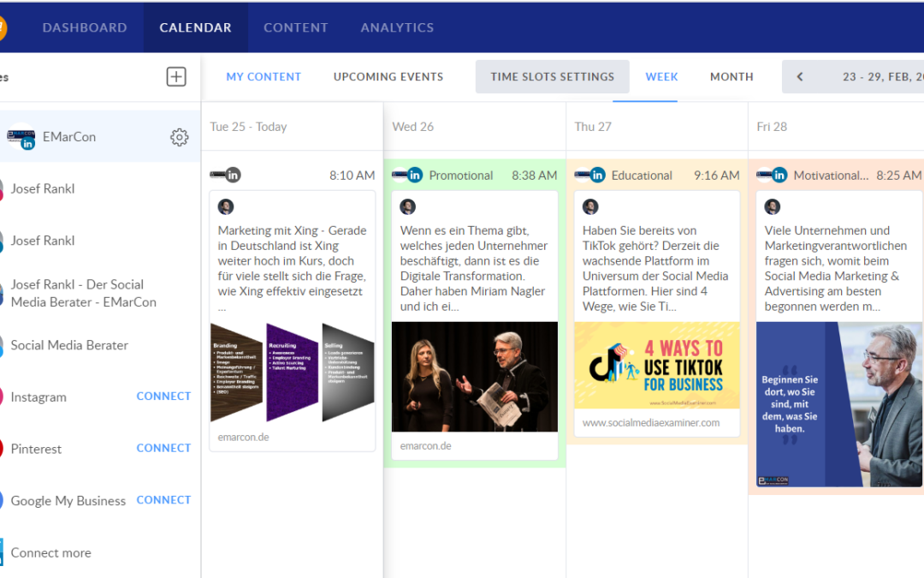Click the LinkedIn icon on the Educational post
The image size is (924, 578).
[597, 176]
